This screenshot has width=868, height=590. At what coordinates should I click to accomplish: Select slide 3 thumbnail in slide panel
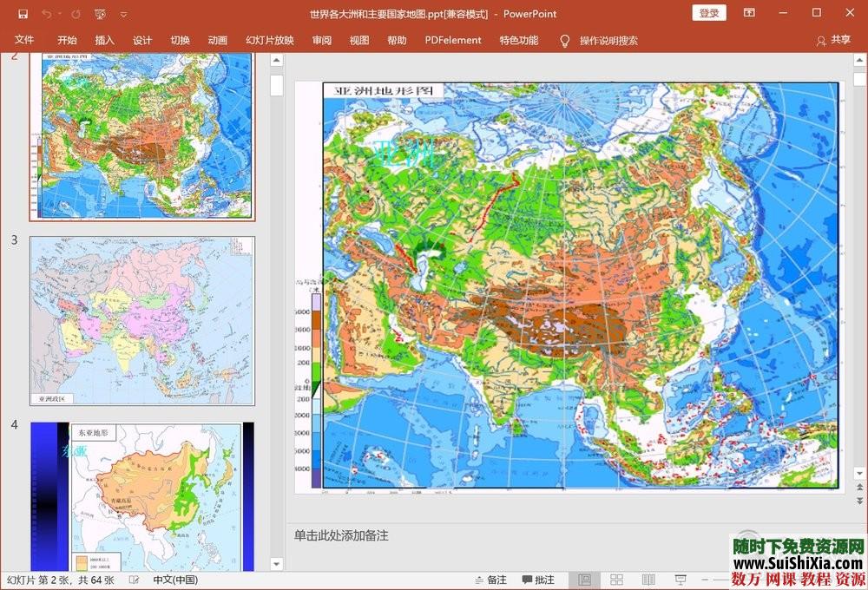point(141,319)
